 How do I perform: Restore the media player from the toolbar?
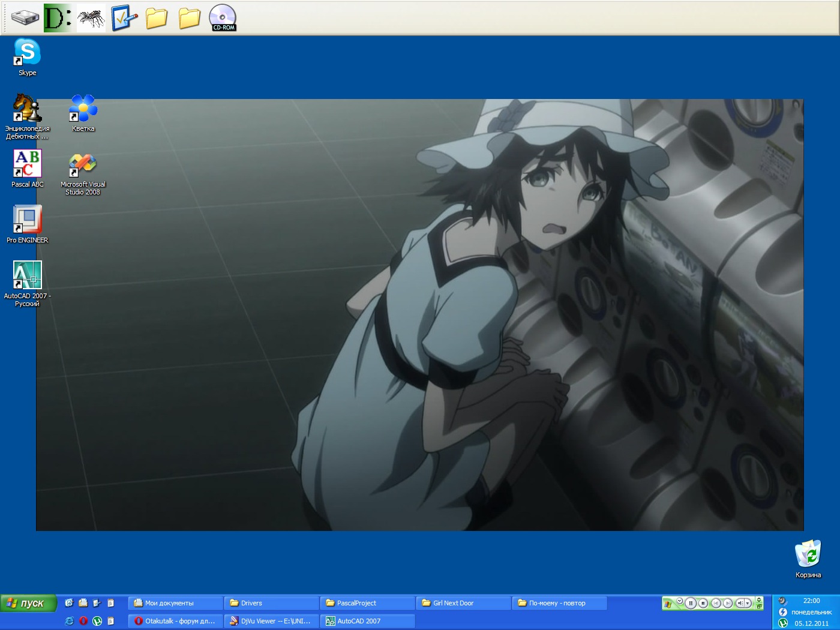[759, 606]
